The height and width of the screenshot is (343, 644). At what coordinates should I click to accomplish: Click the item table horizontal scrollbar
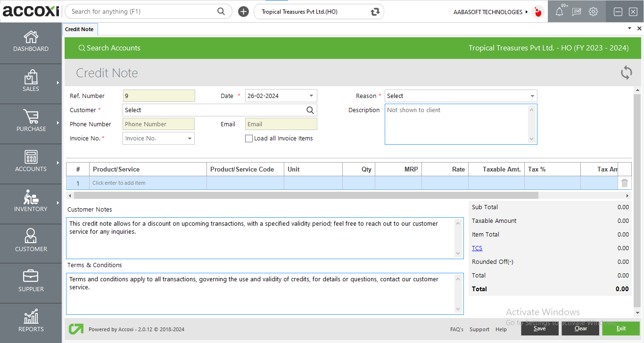click(x=305, y=196)
